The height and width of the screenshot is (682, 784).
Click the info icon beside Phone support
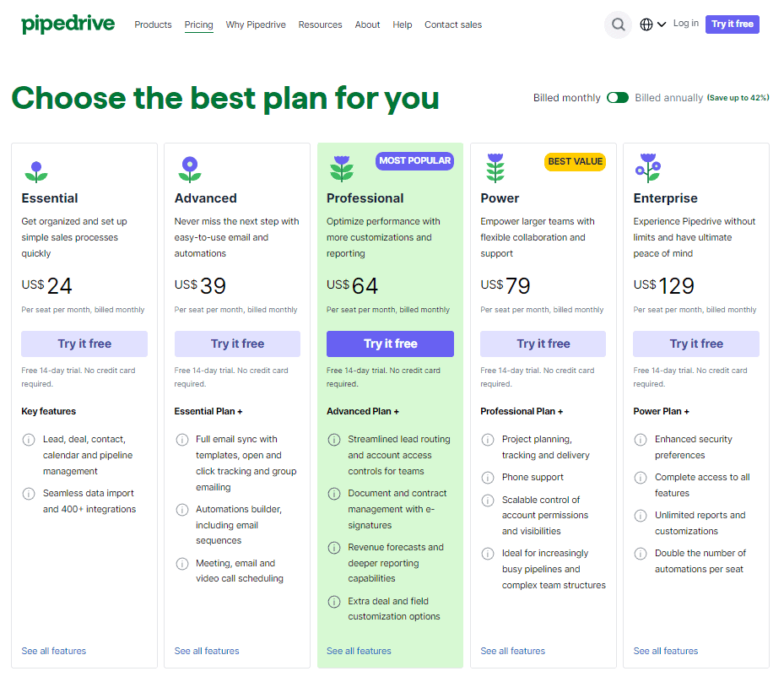[488, 477]
